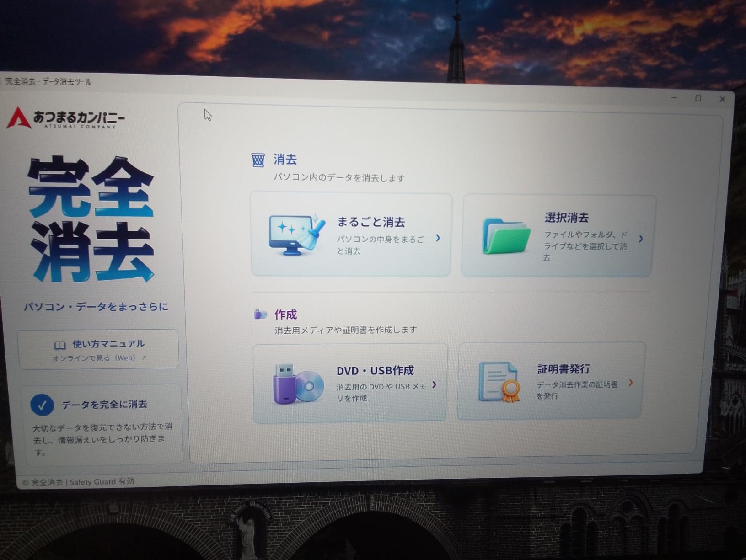Click the オンラインで見る（Web） link text
746x560 pixels.
coord(99,358)
